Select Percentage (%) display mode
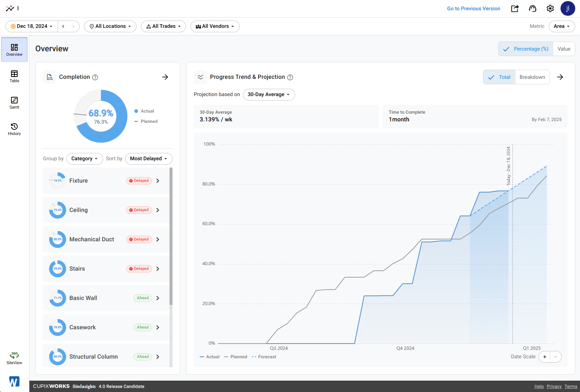This screenshot has height=392, width=580. (526, 49)
